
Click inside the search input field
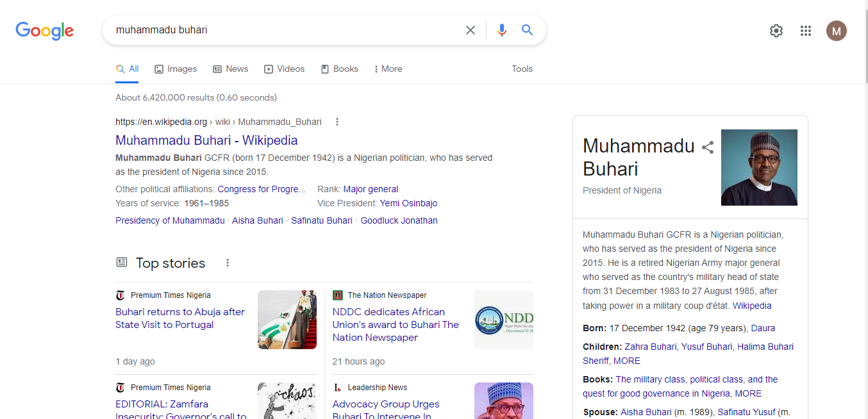(x=256, y=29)
